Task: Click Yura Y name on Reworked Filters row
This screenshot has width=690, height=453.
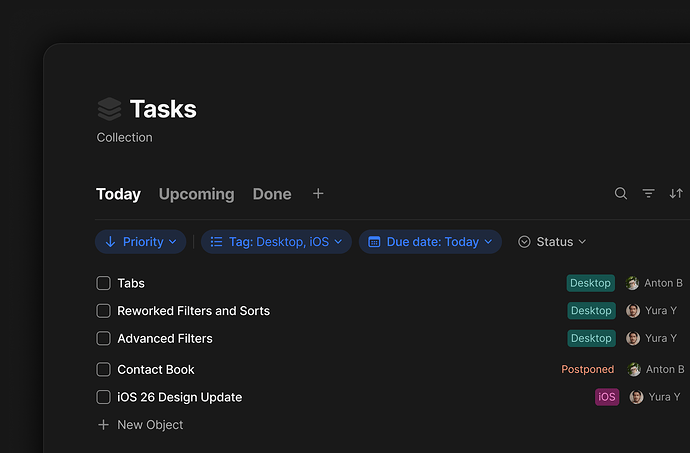Action: click(x=661, y=311)
